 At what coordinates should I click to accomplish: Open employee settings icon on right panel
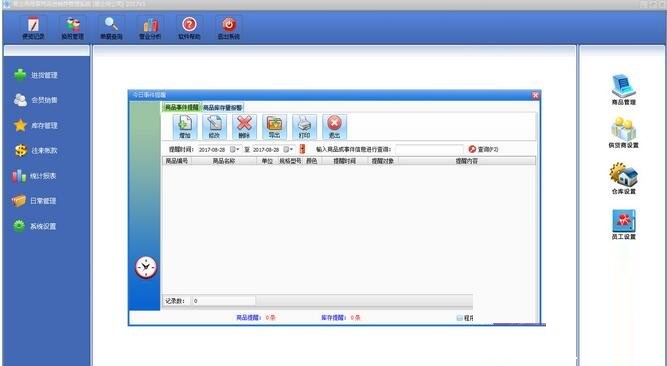click(624, 224)
